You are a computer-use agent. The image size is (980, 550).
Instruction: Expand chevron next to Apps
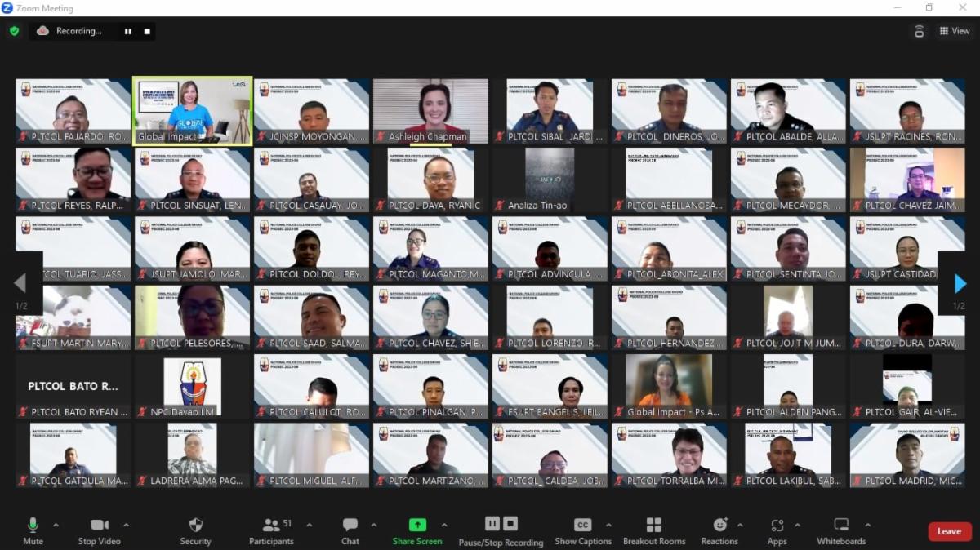(x=797, y=525)
